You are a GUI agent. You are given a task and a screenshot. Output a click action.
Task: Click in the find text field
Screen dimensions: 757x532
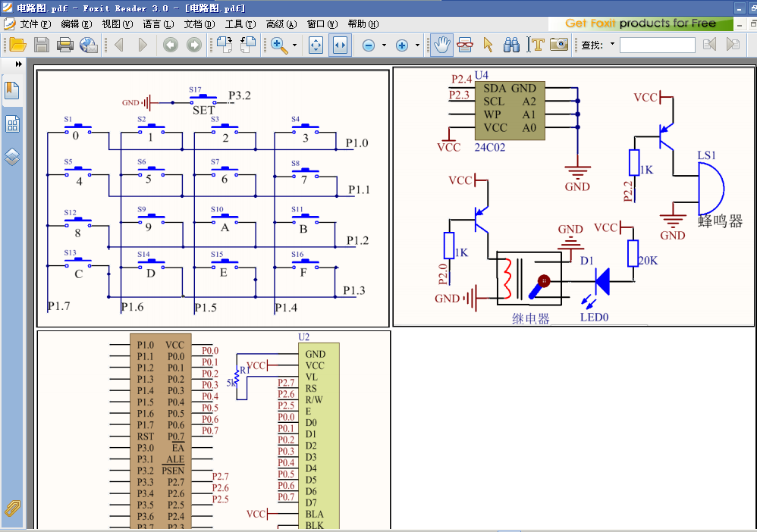(657, 45)
